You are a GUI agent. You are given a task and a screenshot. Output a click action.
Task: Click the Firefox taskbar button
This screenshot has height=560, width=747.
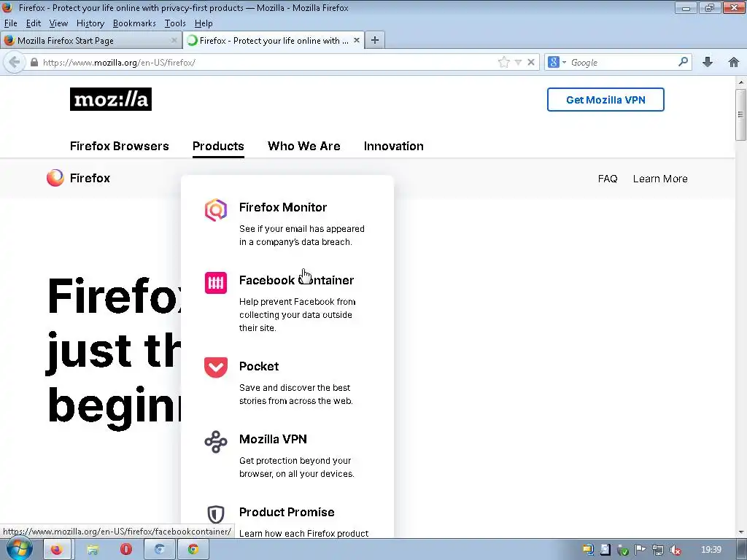[x=57, y=550]
